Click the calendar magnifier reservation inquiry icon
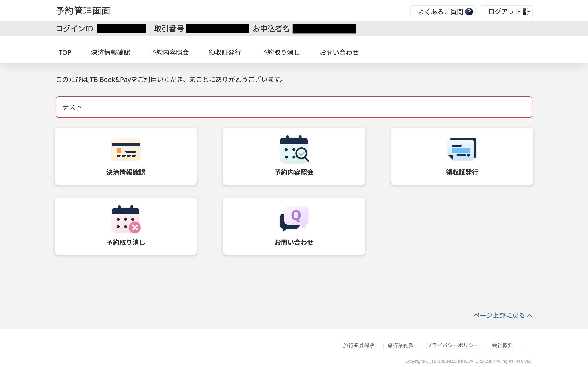This screenshot has width=588, height=367. [x=294, y=149]
